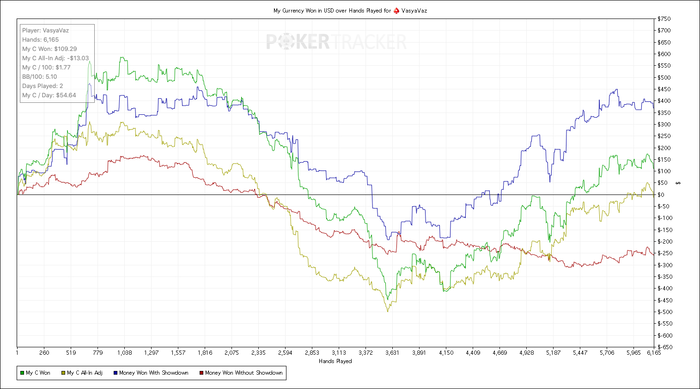Click 'Hands: 6,165' in the stats box
This screenshot has width=700, height=389.
(x=41, y=40)
